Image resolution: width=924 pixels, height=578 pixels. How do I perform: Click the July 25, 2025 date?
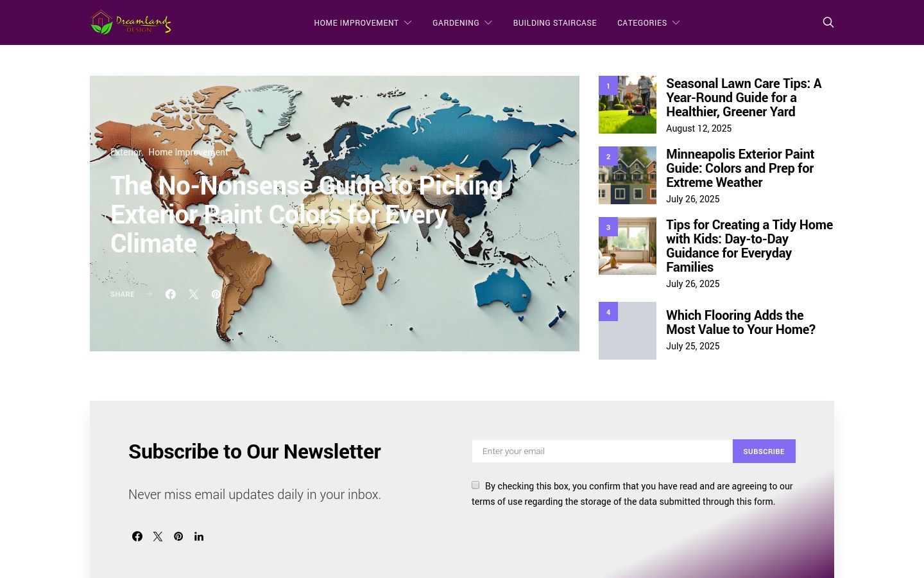click(x=693, y=346)
